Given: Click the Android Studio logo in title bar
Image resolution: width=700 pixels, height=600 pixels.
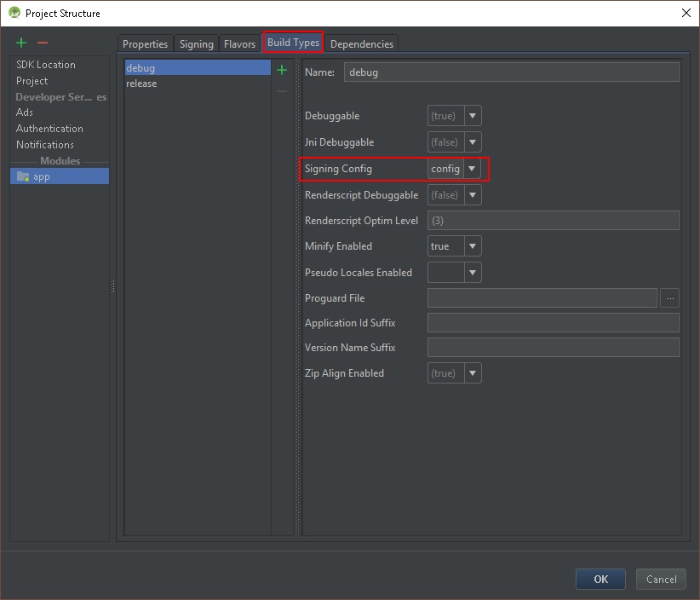Looking at the screenshot, I should [x=12, y=13].
